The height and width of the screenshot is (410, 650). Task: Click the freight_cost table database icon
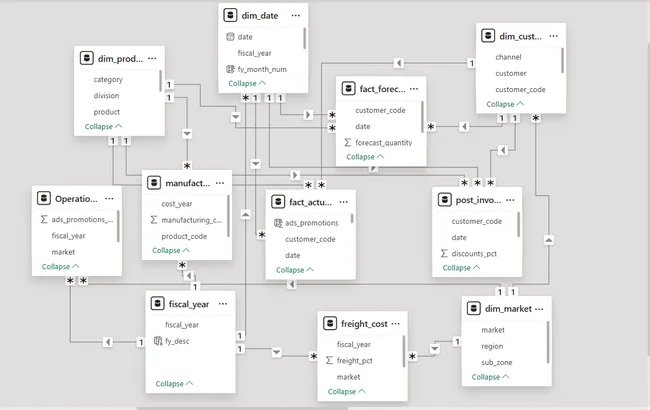coord(330,323)
